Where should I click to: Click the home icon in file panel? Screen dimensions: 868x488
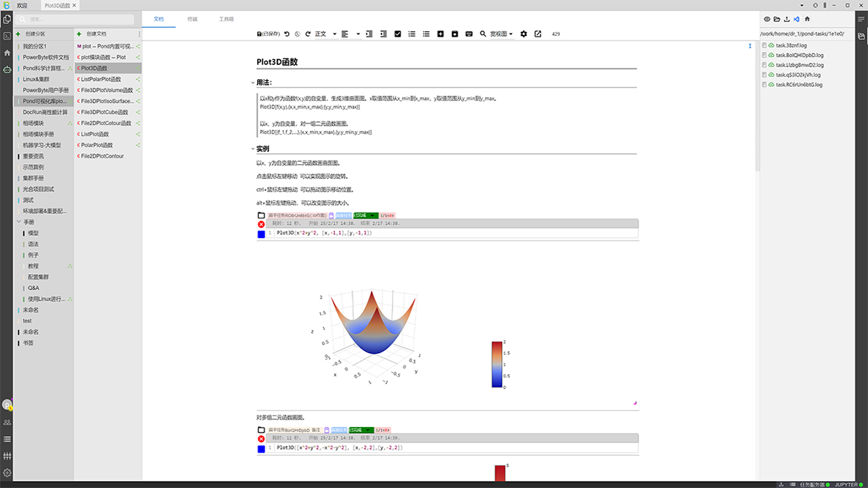click(807, 20)
